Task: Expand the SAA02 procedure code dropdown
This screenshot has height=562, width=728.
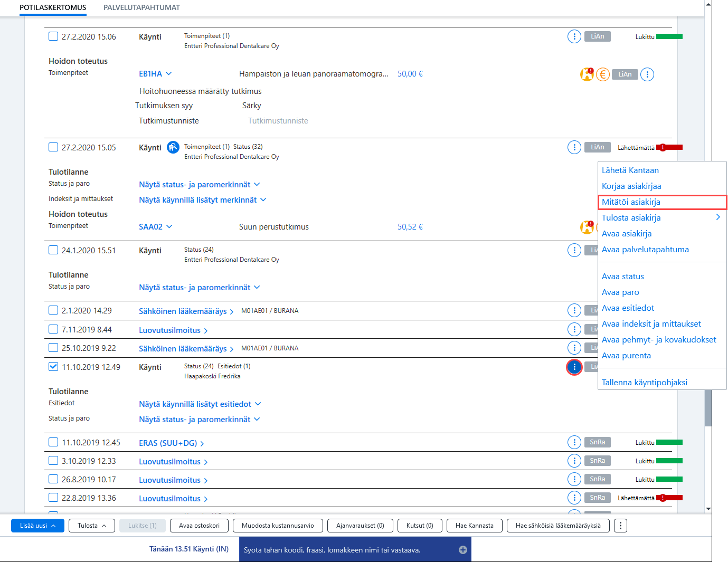Action: tap(156, 227)
